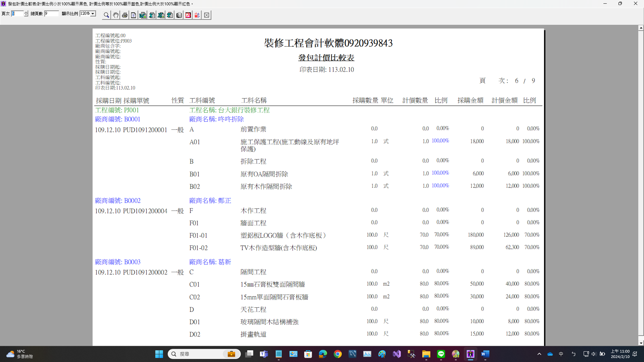Open the 顯示比例 120% dropdown
644x362 pixels.
click(x=93, y=14)
